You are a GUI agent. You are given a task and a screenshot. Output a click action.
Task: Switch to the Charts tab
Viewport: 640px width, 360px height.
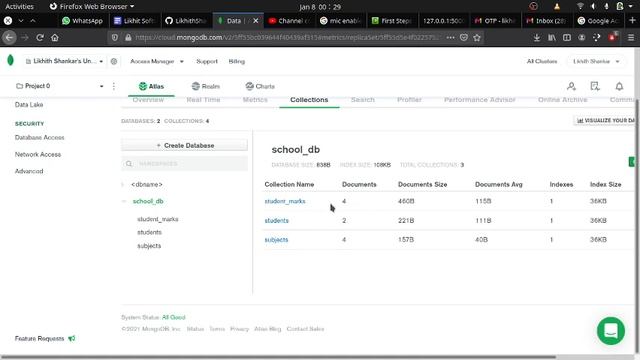click(x=260, y=86)
